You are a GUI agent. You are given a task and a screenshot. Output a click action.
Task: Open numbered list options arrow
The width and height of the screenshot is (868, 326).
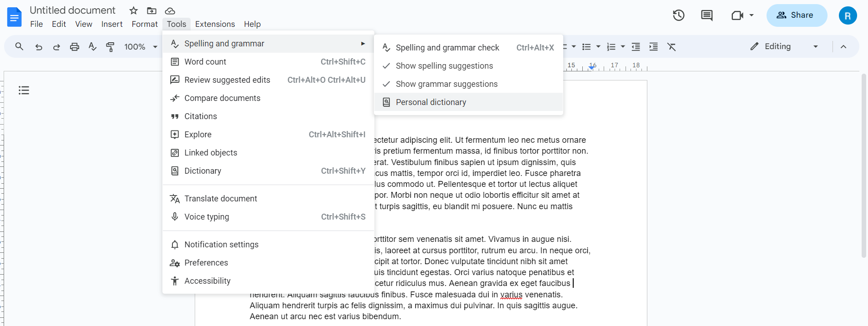623,46
